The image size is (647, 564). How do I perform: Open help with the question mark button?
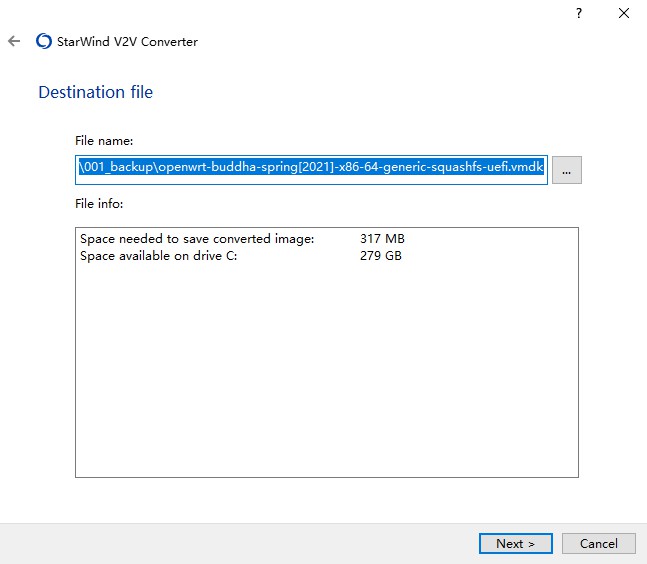[578, 13]
